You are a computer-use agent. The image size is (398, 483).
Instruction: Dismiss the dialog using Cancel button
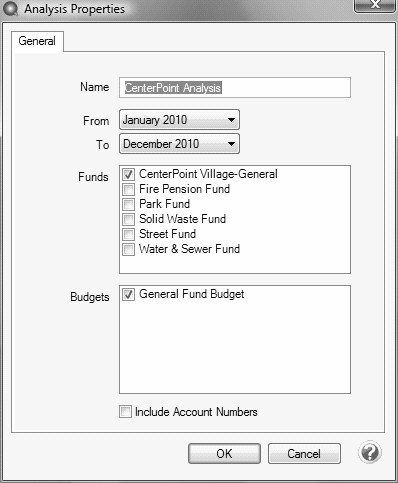click(304, 453)
